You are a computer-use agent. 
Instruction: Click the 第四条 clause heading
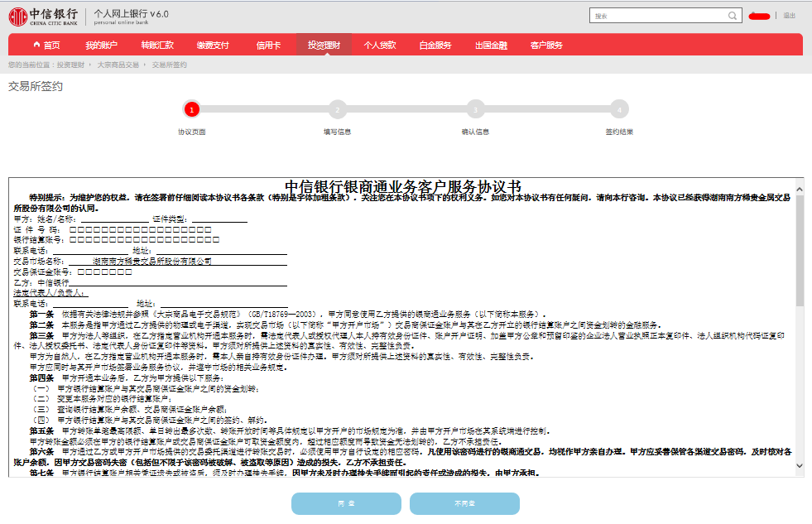(x=41, y=377)
